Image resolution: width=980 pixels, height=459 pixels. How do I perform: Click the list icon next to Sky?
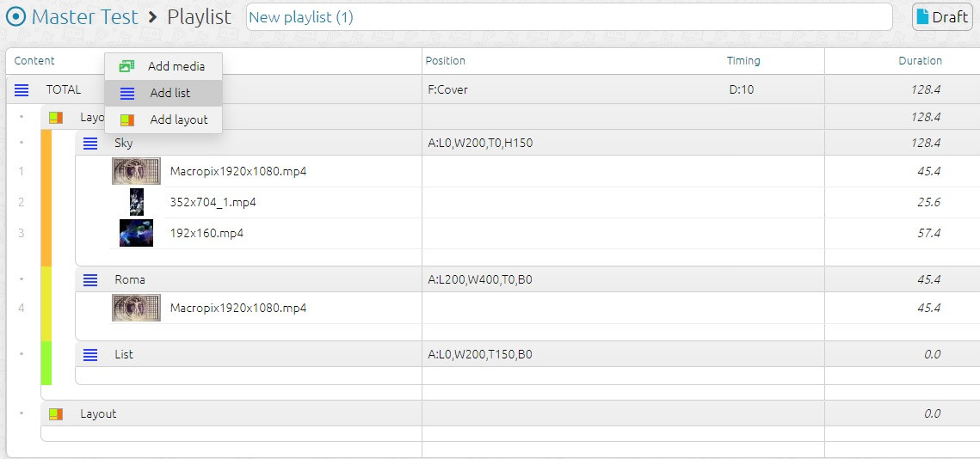click(90, 144)
